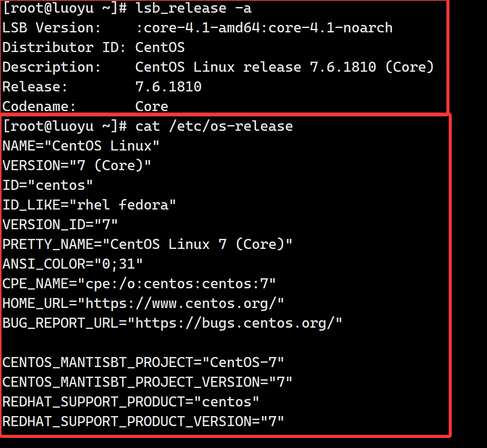Click the HOME_URL https://www.centos.org/ line
This screenshot has width=487, height=448.
143,304
